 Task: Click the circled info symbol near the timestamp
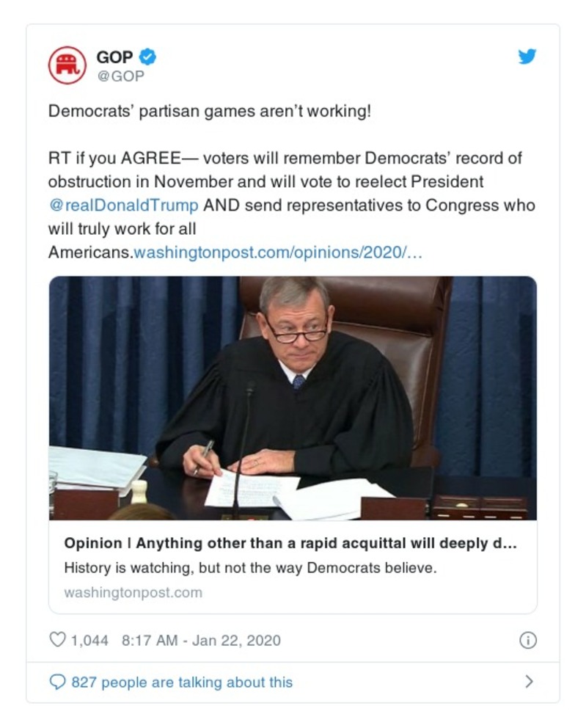click(527, 639)
